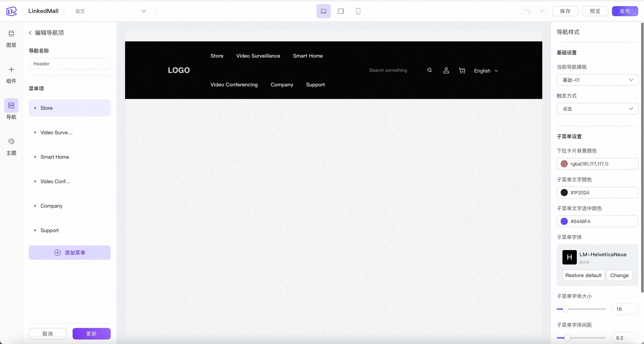The height and width of the screenshot is (344, 644).
Task: Expand the Smart Home menu item
Action: pyautogui.click(x=35, y=157)
